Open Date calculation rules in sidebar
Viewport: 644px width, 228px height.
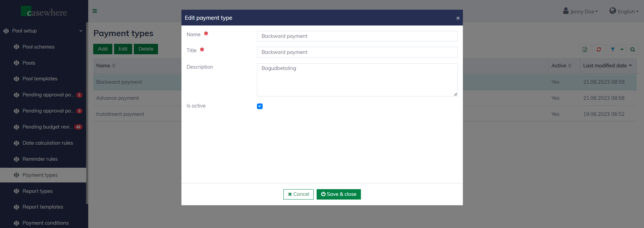point(48,143)
